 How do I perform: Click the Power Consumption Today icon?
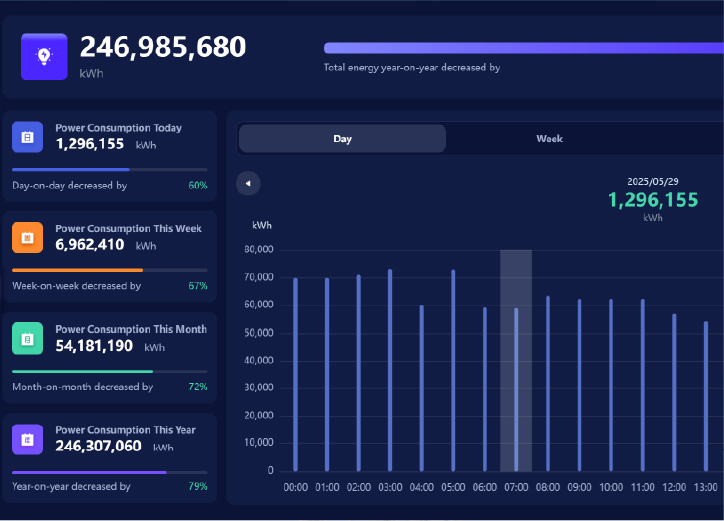pyautogui.click(x=27, y=137)
